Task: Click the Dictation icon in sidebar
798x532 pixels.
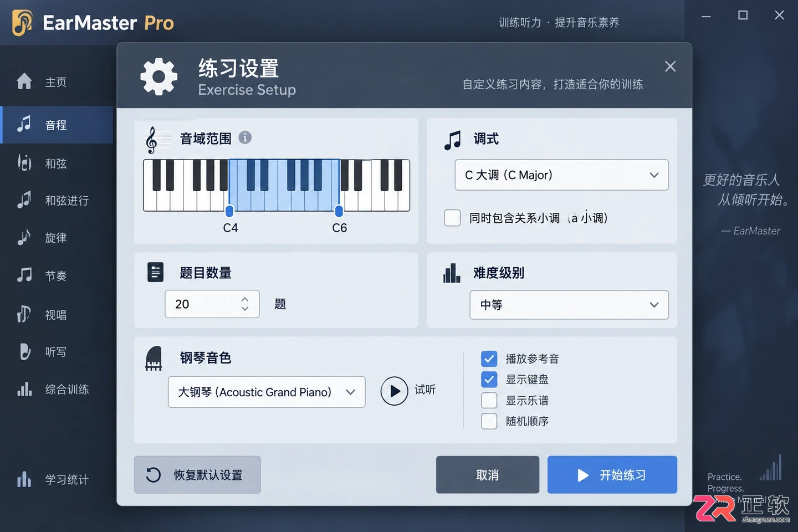Action: pyautogui.click(x=24, y=351)
